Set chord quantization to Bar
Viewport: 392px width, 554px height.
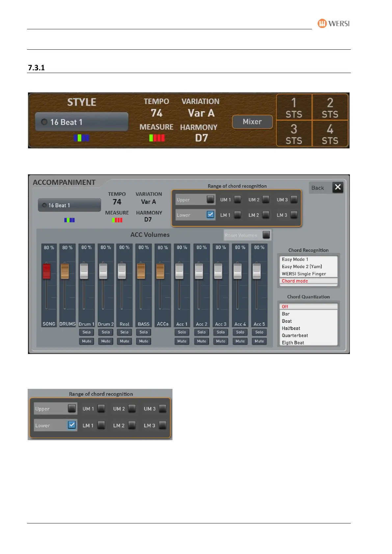click(309, 314)
